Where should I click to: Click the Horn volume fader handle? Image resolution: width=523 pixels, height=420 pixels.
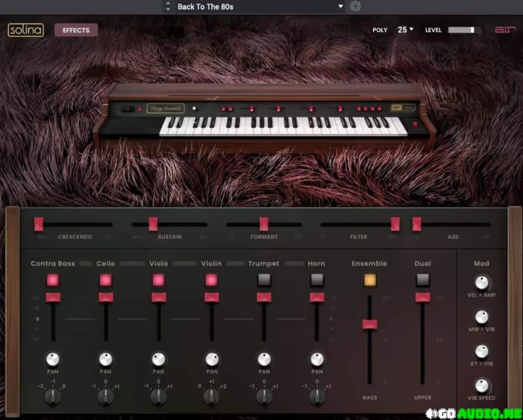[317, 297]
